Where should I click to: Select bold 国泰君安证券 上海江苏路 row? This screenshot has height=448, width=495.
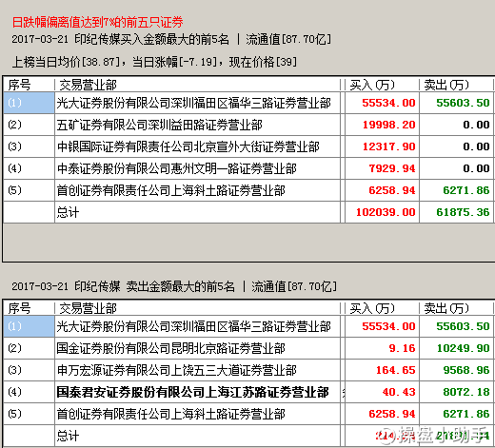pyautogui.click(x=248, y=392)
